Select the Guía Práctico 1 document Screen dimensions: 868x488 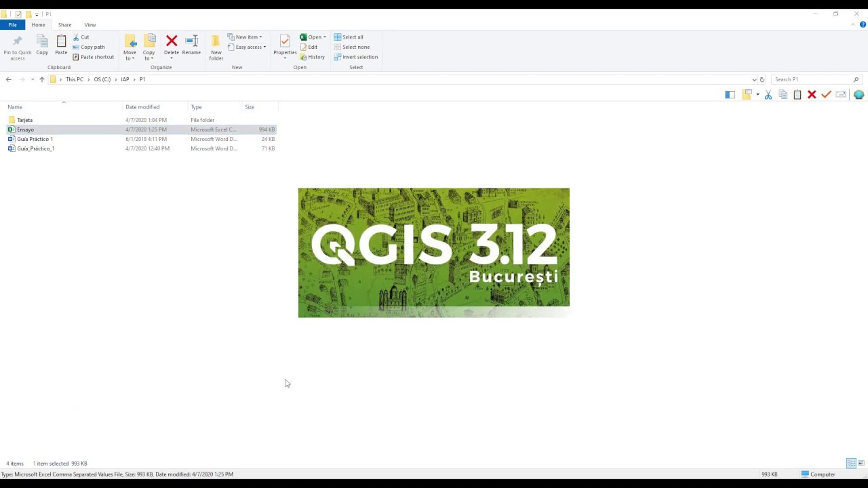[141, 139]
